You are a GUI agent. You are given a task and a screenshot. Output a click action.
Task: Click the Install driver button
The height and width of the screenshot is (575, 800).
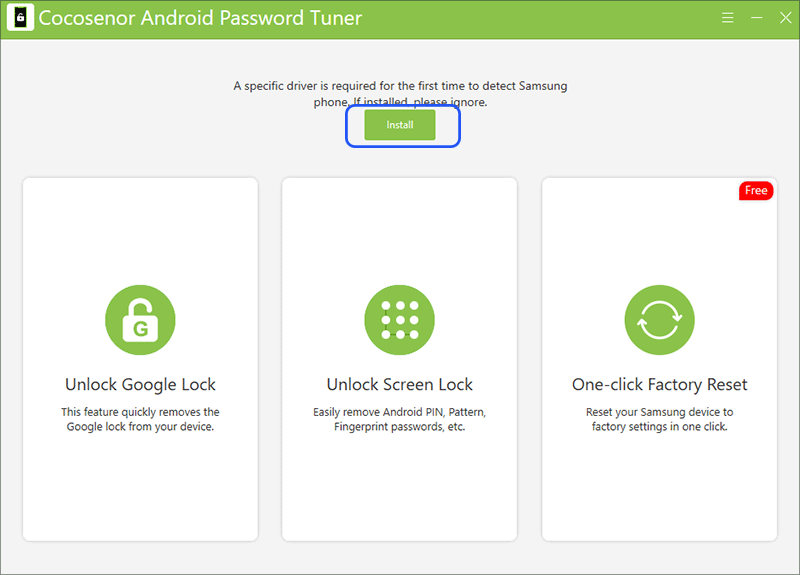pyautogui.click(x=399, y=125)
